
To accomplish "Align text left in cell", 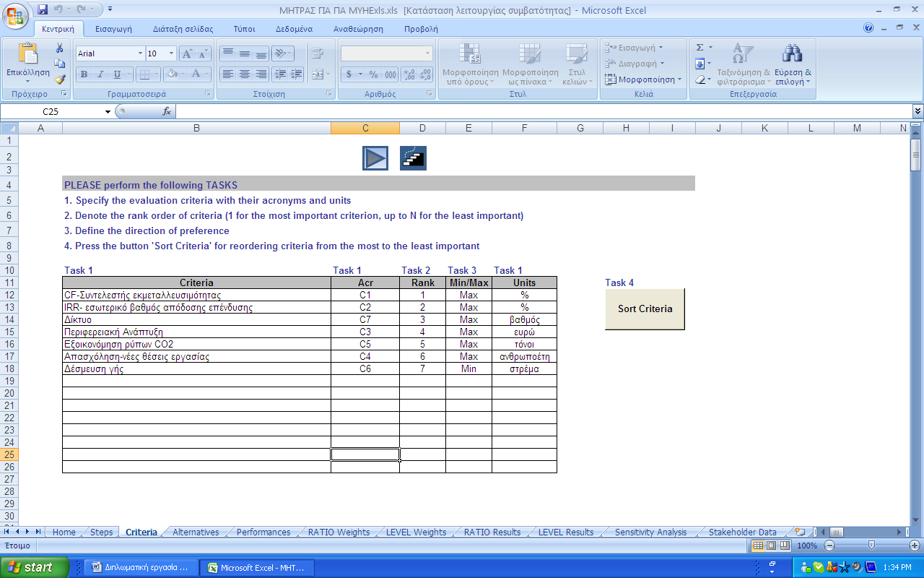I will pyautogui.click(x=227, y=74).
